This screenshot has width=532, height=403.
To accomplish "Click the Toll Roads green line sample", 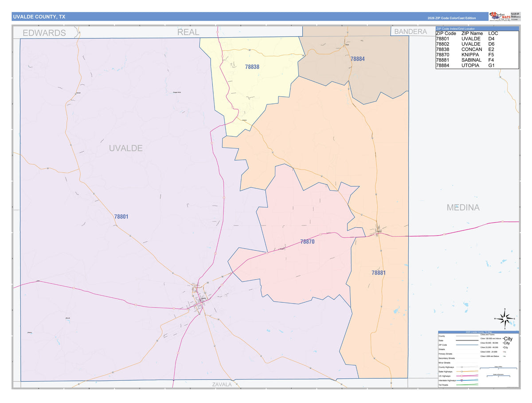I will (x=467, y=384).
